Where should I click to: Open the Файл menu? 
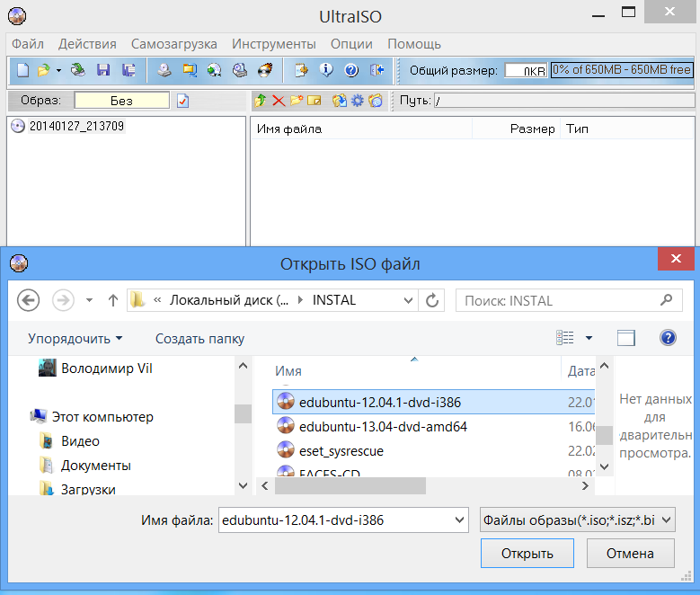[28, 44]
